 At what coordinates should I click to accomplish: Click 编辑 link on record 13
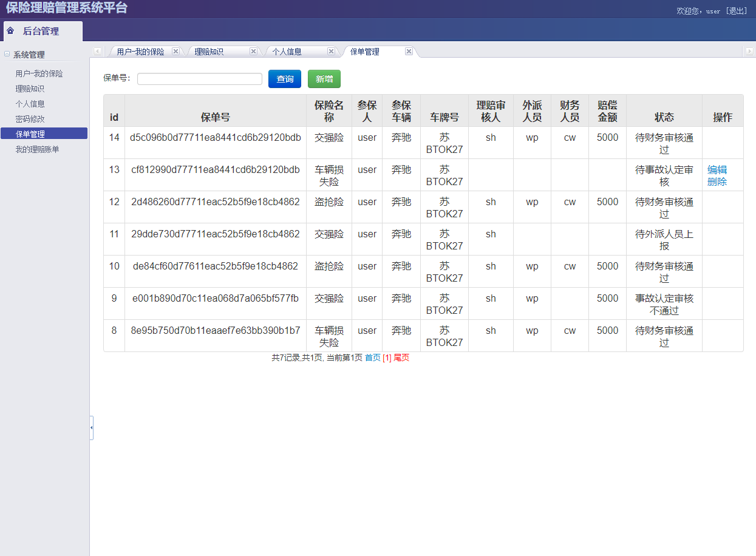(717, 170)
